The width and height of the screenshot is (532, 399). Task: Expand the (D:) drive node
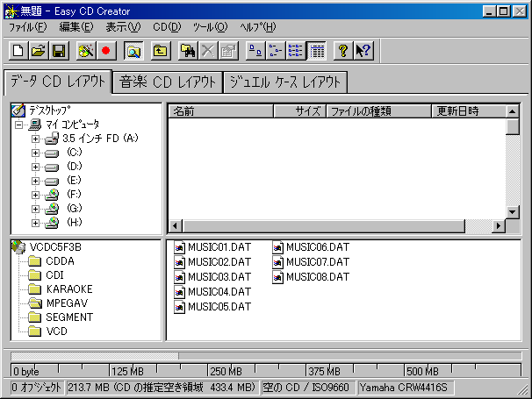(x=35, y=167)
